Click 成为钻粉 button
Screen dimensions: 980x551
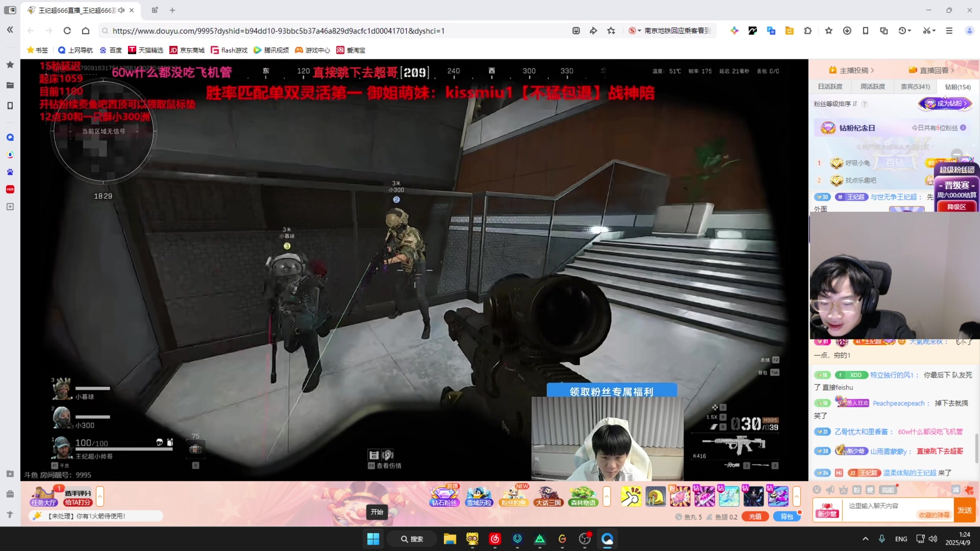945,103
